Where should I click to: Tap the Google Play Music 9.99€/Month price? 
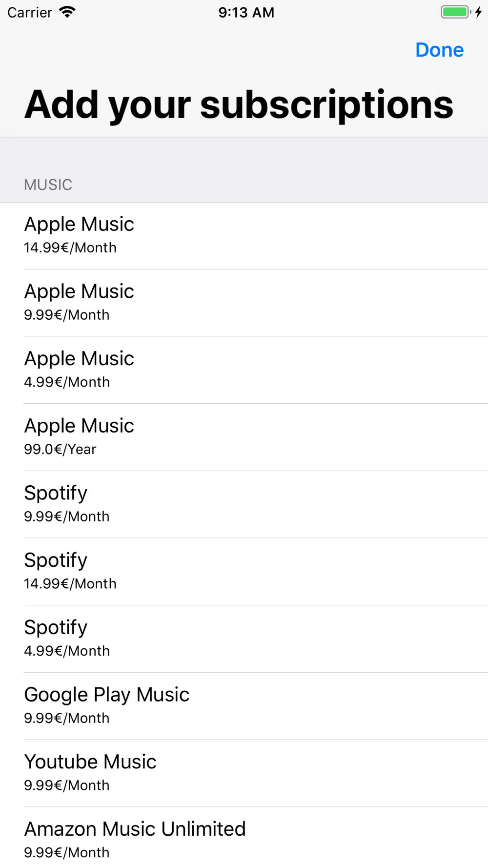pyautogui.click(x=67, y=718)
